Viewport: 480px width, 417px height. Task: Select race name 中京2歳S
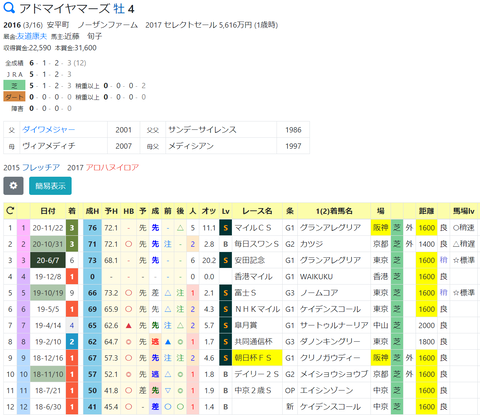point(253,390)
